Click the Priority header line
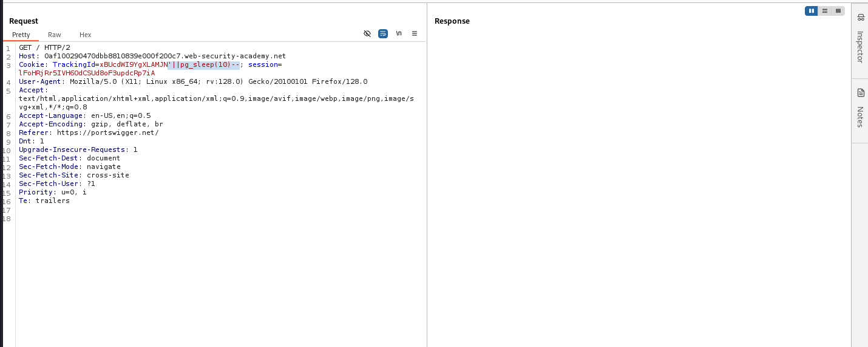The height and width of the screenshot is (347, 868). point(53,192)
